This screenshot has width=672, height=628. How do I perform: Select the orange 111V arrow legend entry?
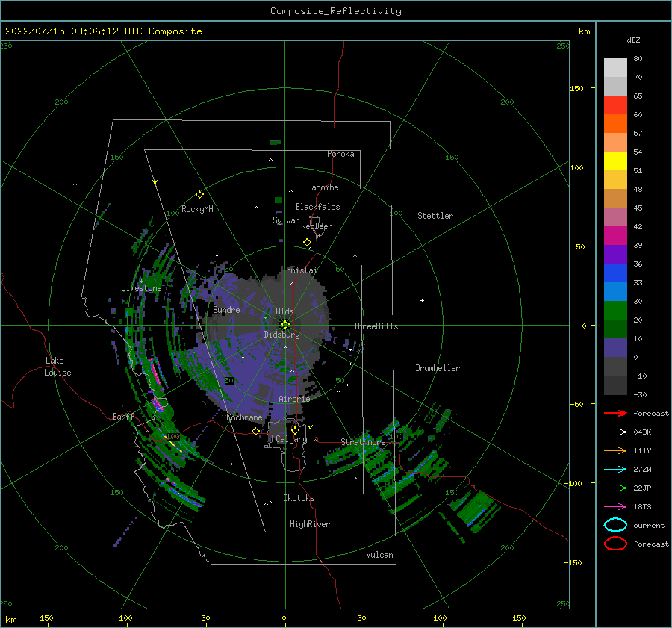pyautogui.click(x=615, y=450)
